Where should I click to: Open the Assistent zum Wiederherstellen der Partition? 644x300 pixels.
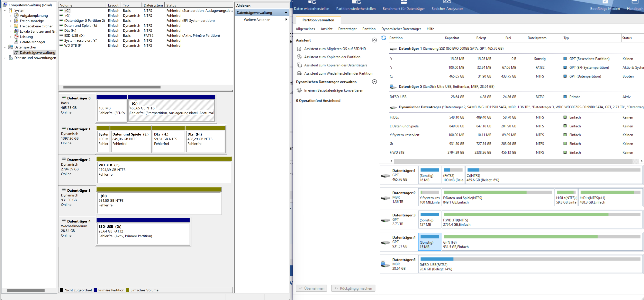tap(338, 73)
